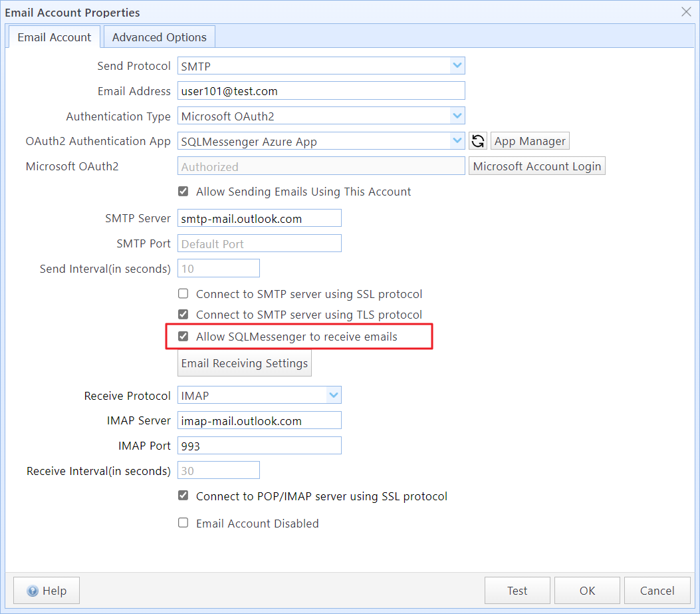The image size is (700, 614).
Task: Uncheck Connect to POP/IMAP server using SSL
Action: (x=183, y=496)
